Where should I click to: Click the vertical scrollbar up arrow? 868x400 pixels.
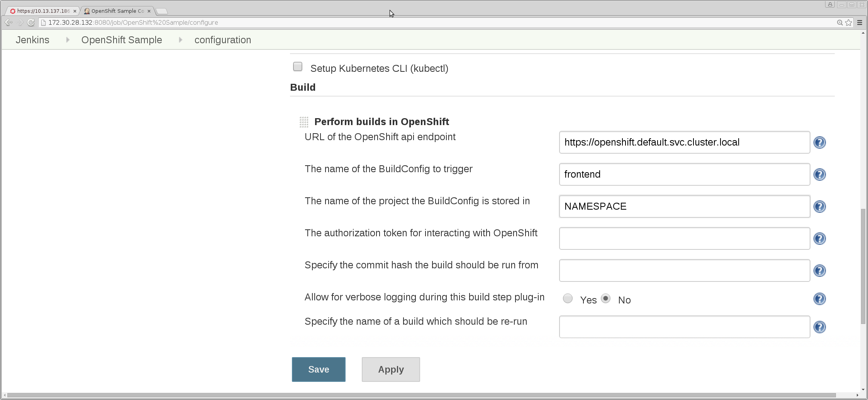coord(863,33)
